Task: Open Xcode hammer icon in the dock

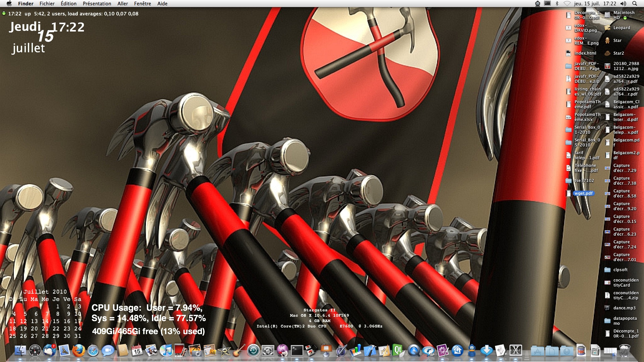Action: (370, 351)
